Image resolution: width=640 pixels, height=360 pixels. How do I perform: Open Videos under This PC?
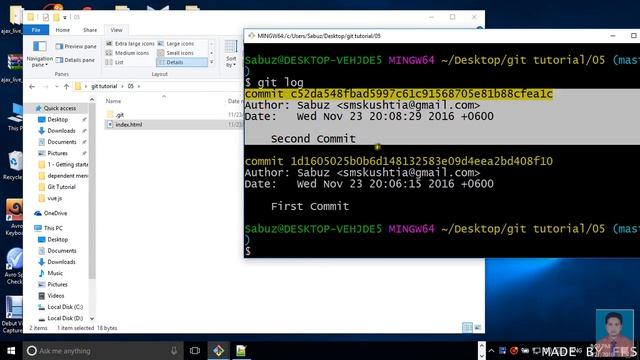(x=56, y=296)
